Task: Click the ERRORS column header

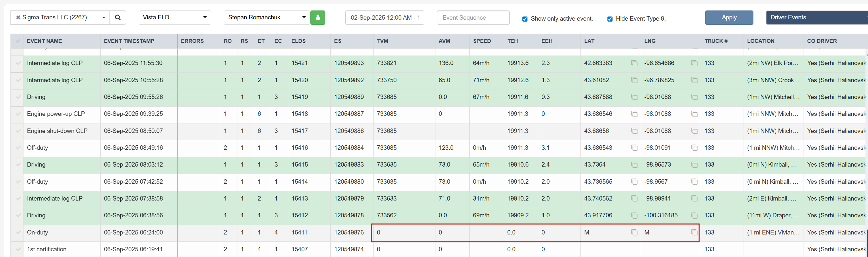Action: 192,41
